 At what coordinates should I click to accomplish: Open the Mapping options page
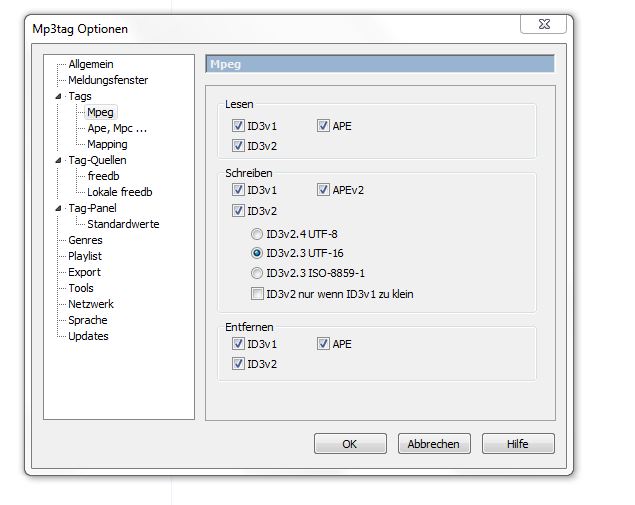coord(107,144)
